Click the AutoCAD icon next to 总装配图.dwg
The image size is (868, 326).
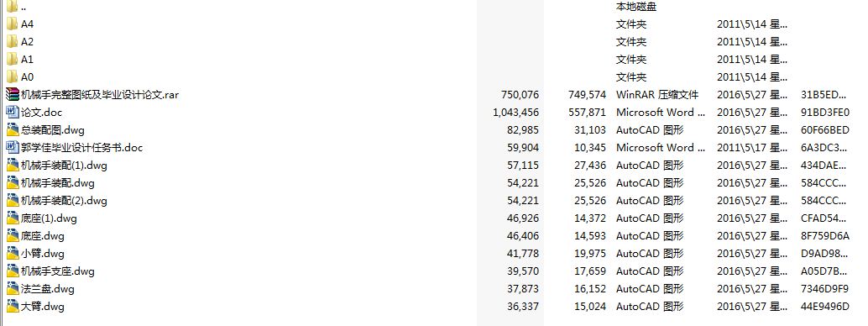click(13, 129)
